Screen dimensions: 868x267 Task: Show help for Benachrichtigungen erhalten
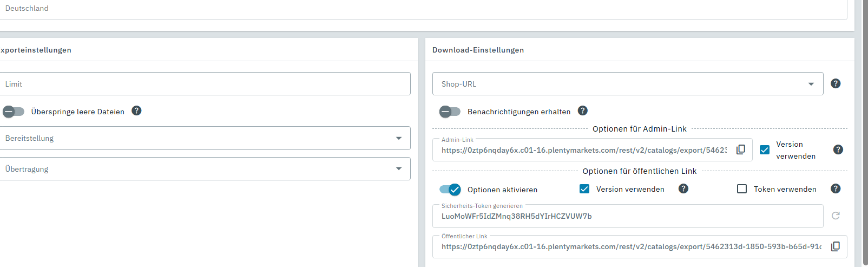click(582, 110)
